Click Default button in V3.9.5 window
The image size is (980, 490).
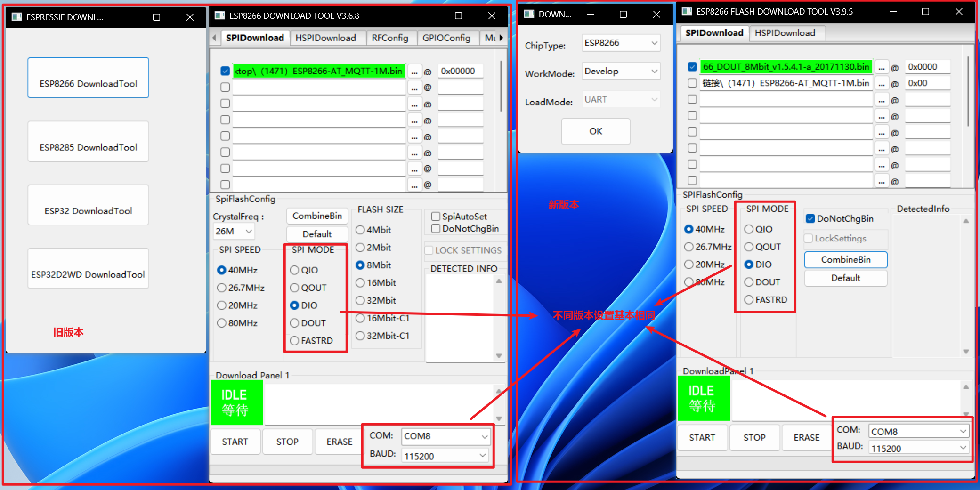pos(846,278)
